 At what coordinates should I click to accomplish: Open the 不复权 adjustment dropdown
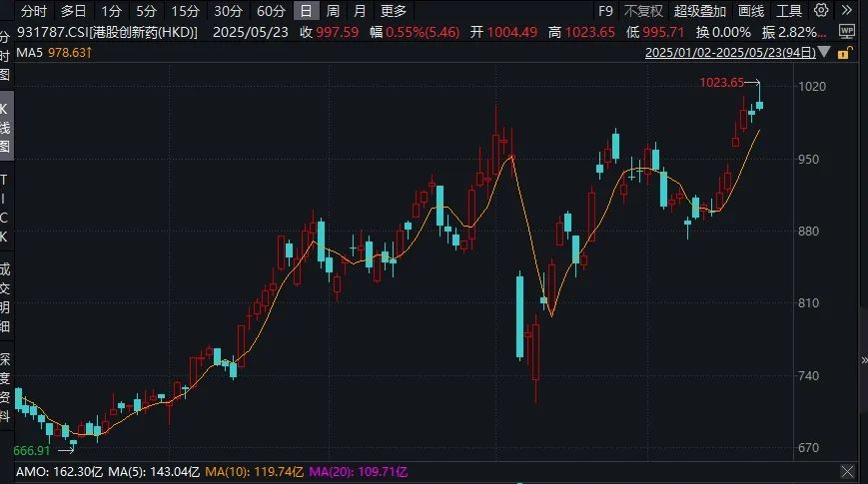click(x=642, y=11)
